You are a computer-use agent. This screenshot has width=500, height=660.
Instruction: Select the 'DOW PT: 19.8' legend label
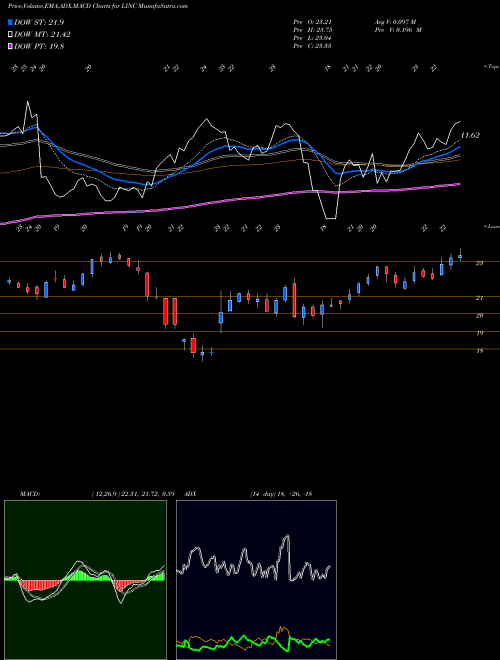click(39, 46)
